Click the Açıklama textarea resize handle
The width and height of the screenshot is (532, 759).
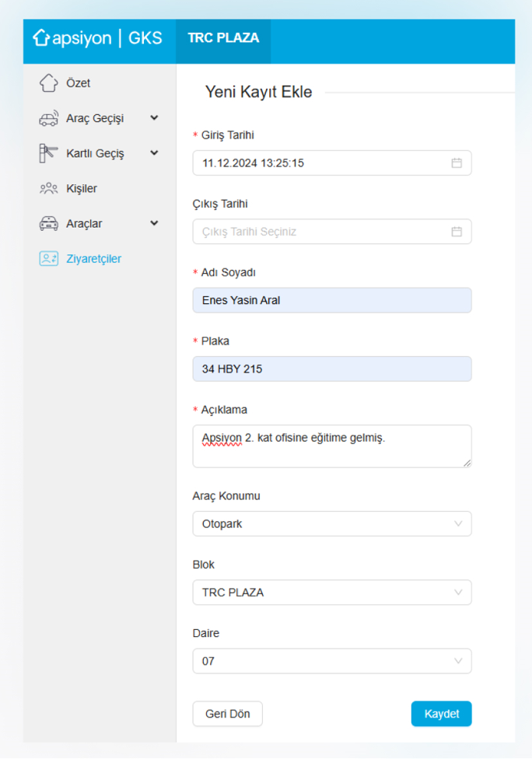(x=467, y=463)
